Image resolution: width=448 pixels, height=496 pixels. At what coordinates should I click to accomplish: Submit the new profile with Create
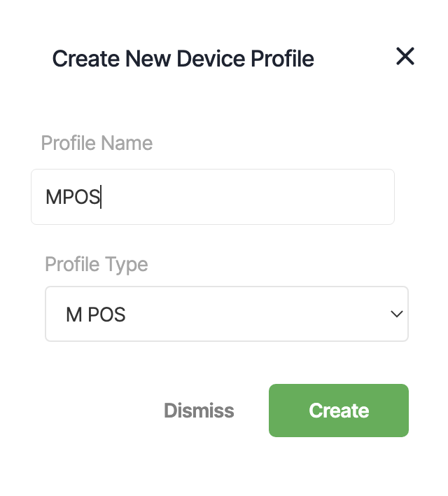[339, 411]
